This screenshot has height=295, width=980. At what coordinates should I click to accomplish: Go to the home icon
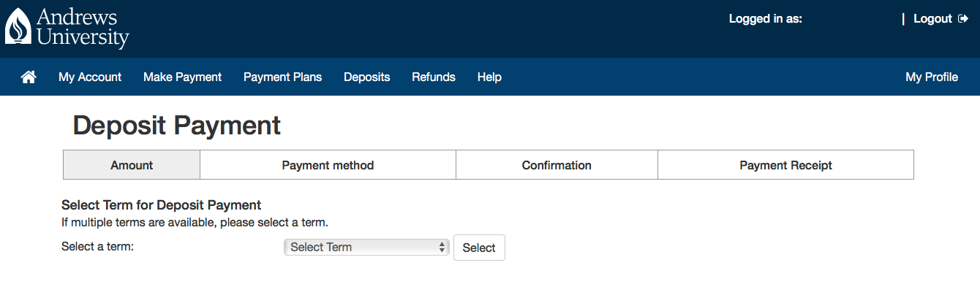click(x=29, y=77)
